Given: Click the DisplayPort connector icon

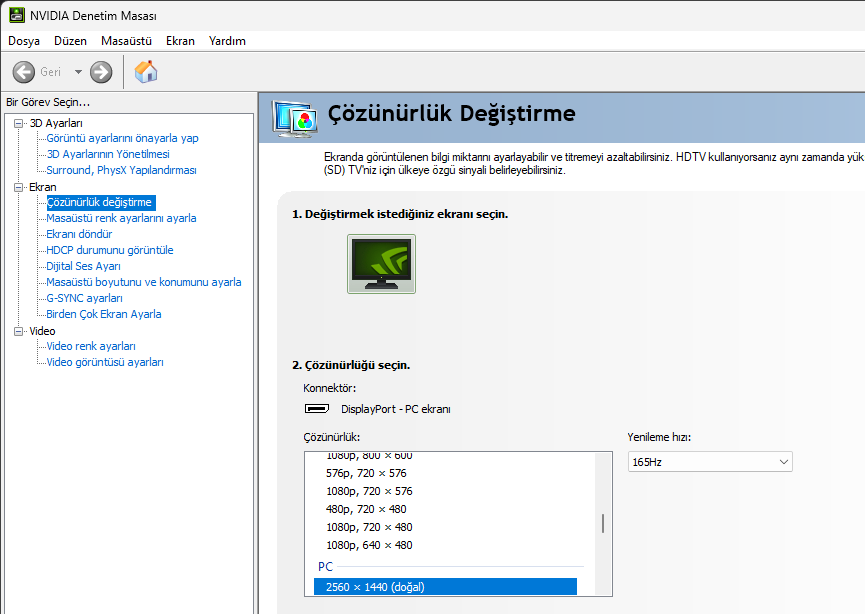Looking at the screenshot, I should [317, 409].
